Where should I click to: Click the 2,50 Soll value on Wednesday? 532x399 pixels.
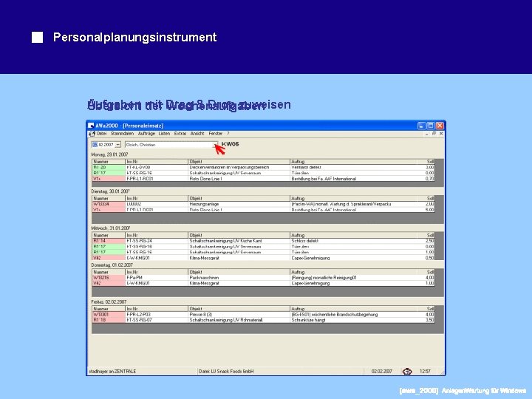(x=426, y=241)
